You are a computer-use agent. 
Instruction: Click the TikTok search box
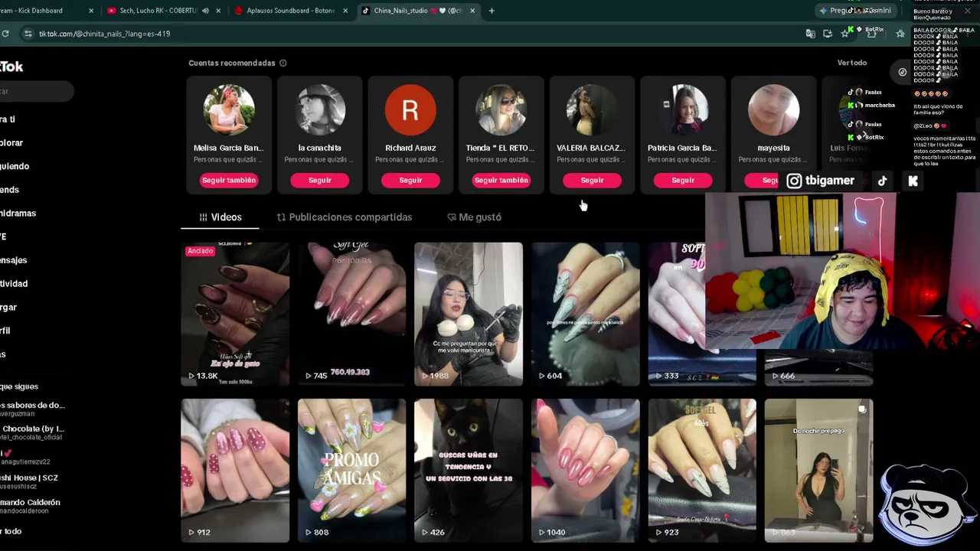37,92
